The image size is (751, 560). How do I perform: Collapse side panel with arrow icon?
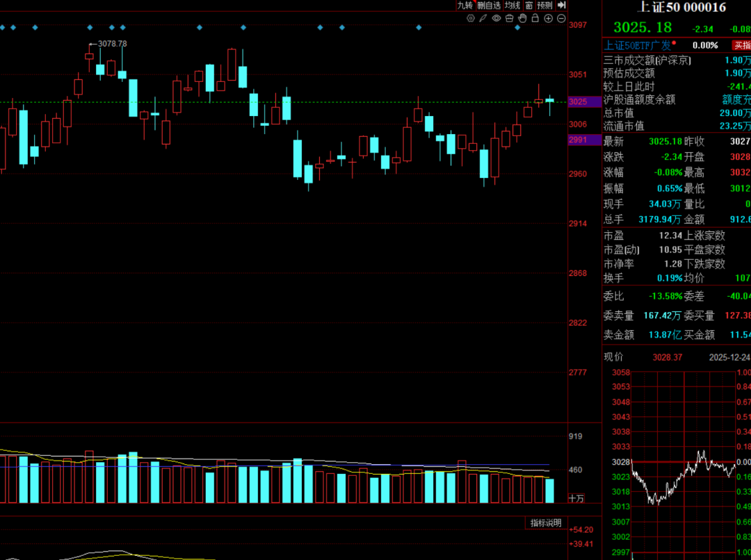click(562, 5)
